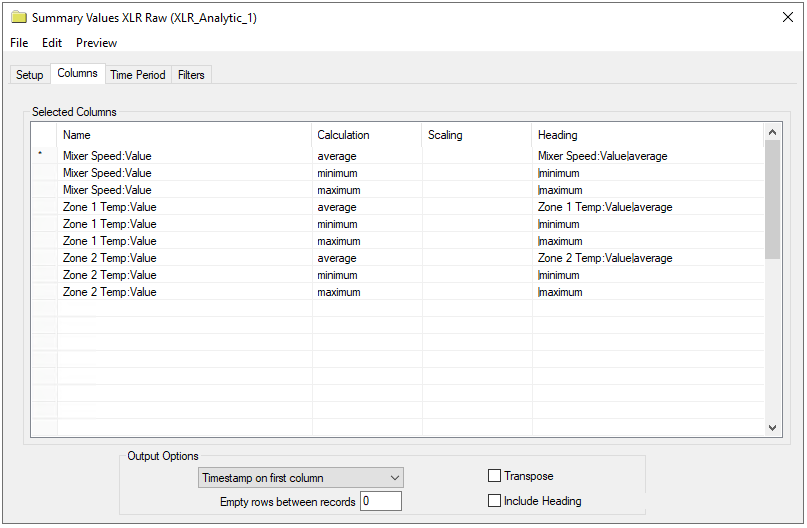807x528 pixels.
Task: Switch to the Time Period tab
Action: [138, 75]
